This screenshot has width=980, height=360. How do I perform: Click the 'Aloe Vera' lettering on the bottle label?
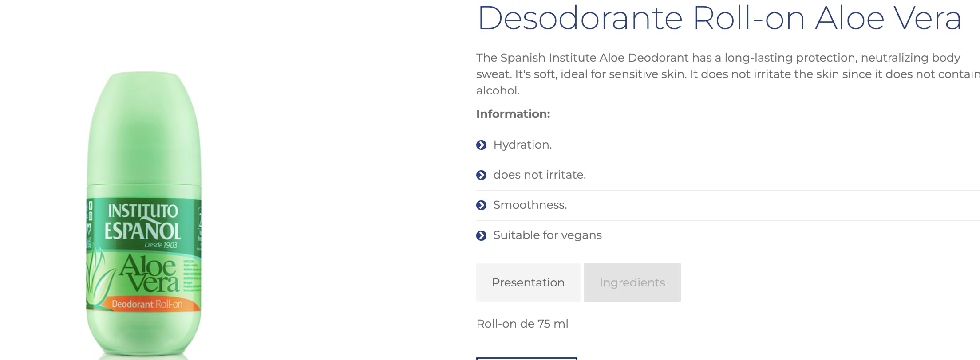pyautogui.click(x=150, y=273)
